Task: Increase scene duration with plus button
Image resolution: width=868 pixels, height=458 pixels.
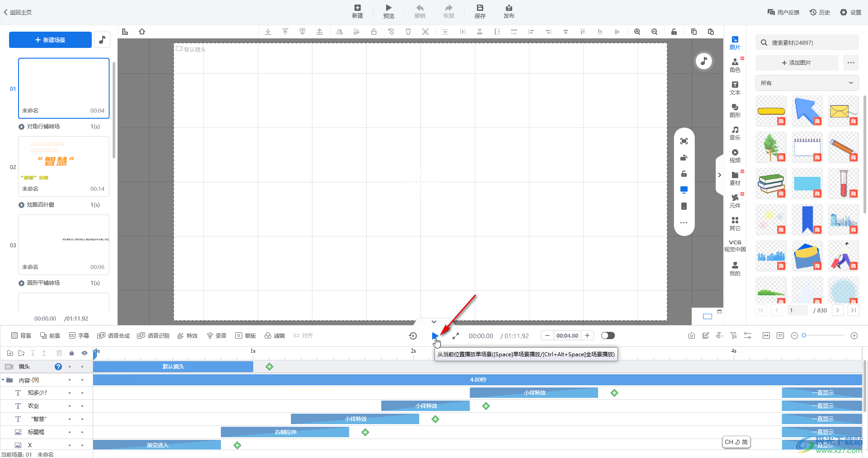Action: tap(587, 335)
